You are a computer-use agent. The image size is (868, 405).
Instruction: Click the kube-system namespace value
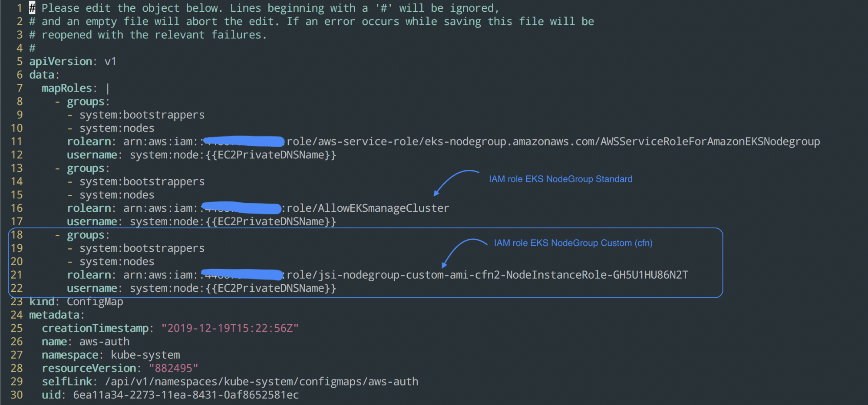pyautogui.click(x=145, y=355)
